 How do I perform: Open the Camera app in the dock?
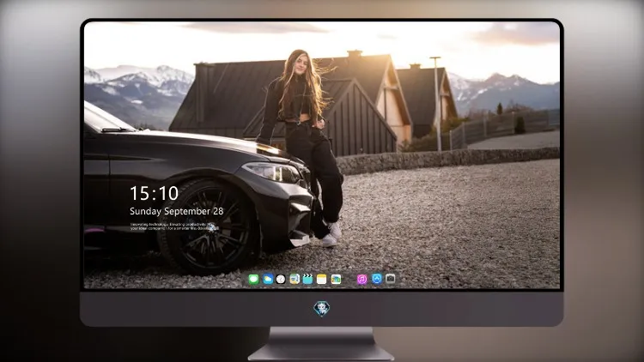(x=390, y=279)
